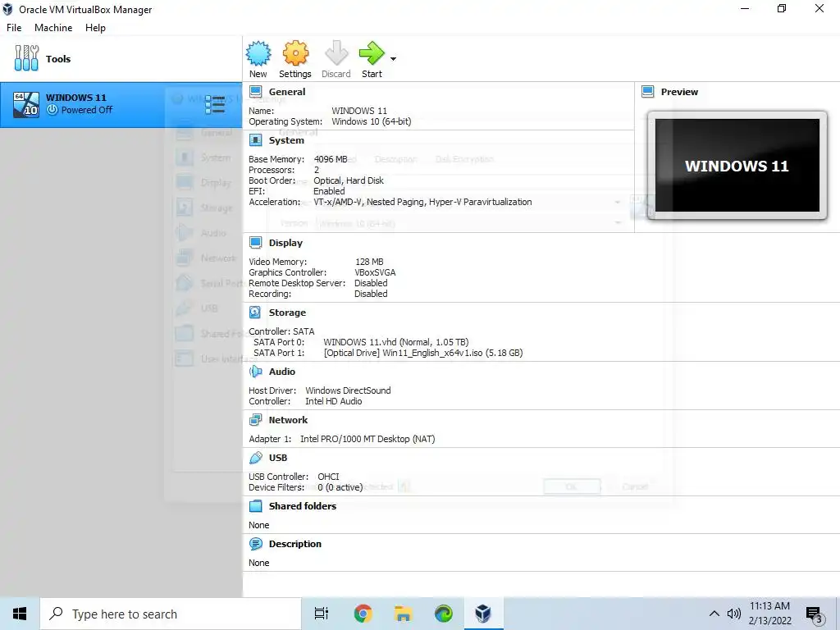Image resolution: width=840 pixels, height=630 pixels.
Task: Open the Network settings header link
Action: (288, 420)
